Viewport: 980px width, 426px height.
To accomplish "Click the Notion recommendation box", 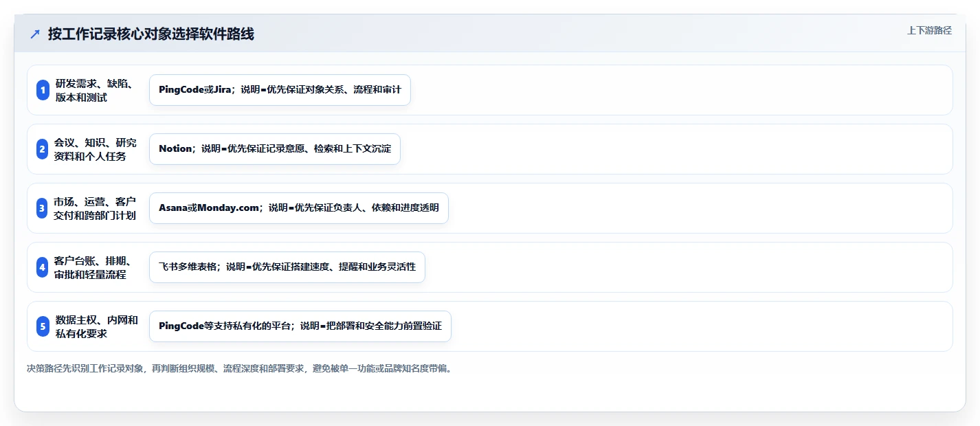I will point(275,149).
